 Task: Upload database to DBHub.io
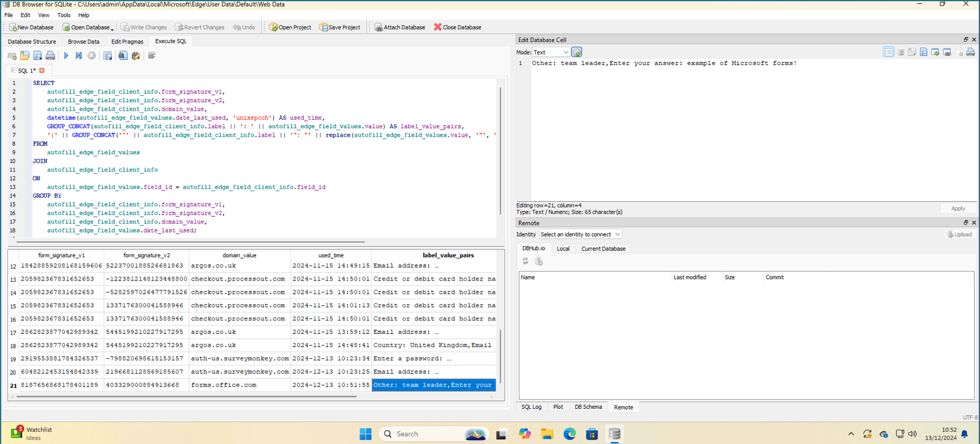tap(960, 234)
